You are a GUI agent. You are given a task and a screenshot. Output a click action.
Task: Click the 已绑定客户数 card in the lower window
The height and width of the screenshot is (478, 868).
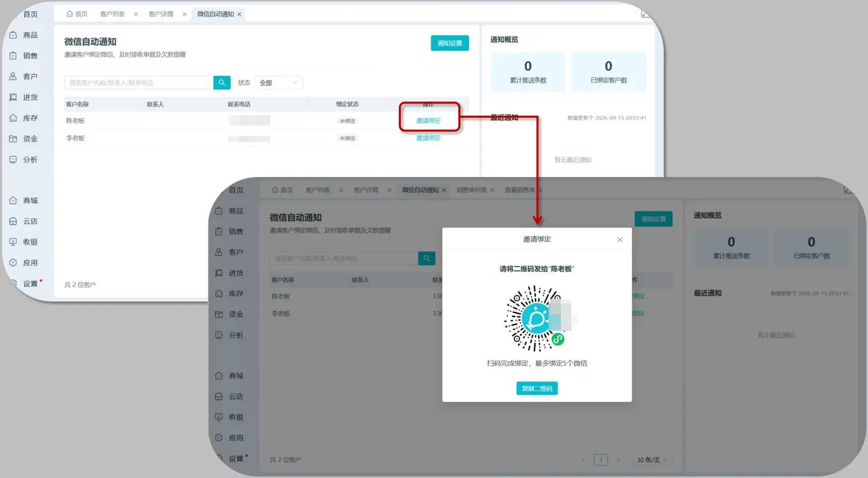812,248
